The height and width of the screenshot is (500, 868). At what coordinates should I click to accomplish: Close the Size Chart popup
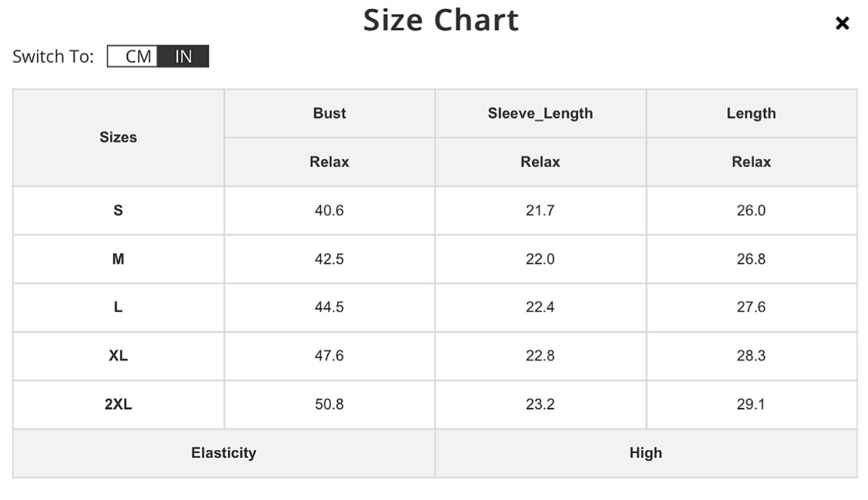[x=842, y=23]
